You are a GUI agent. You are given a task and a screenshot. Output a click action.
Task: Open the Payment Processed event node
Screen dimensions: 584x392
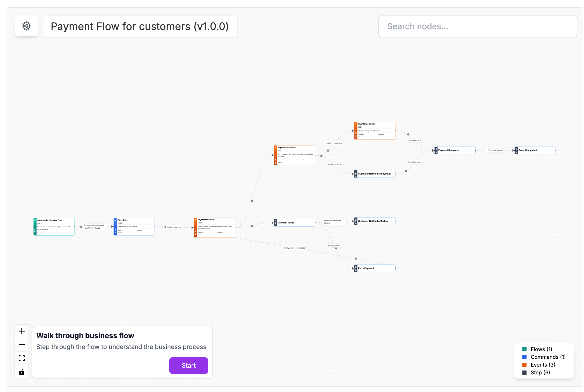coord(295,155)
